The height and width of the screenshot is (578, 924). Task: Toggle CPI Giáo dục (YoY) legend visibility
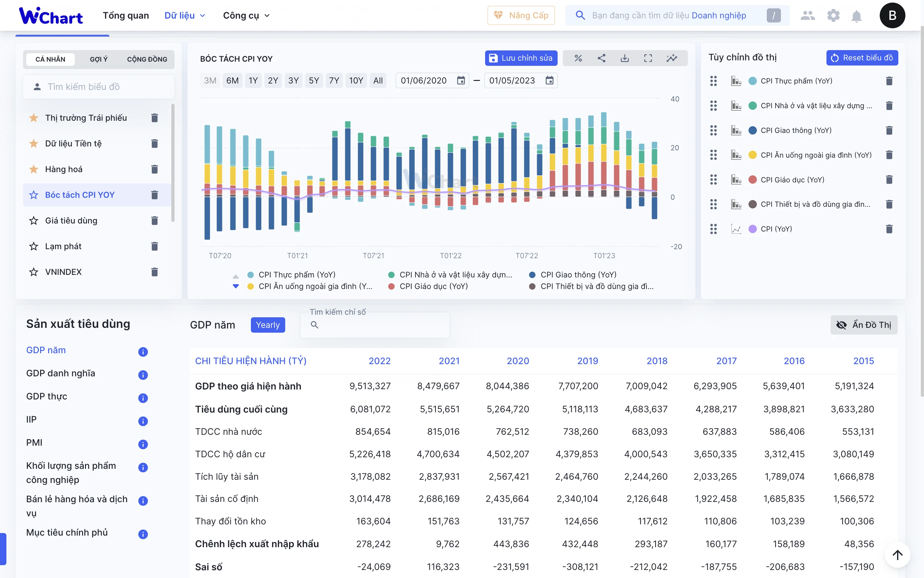[428, 286]
